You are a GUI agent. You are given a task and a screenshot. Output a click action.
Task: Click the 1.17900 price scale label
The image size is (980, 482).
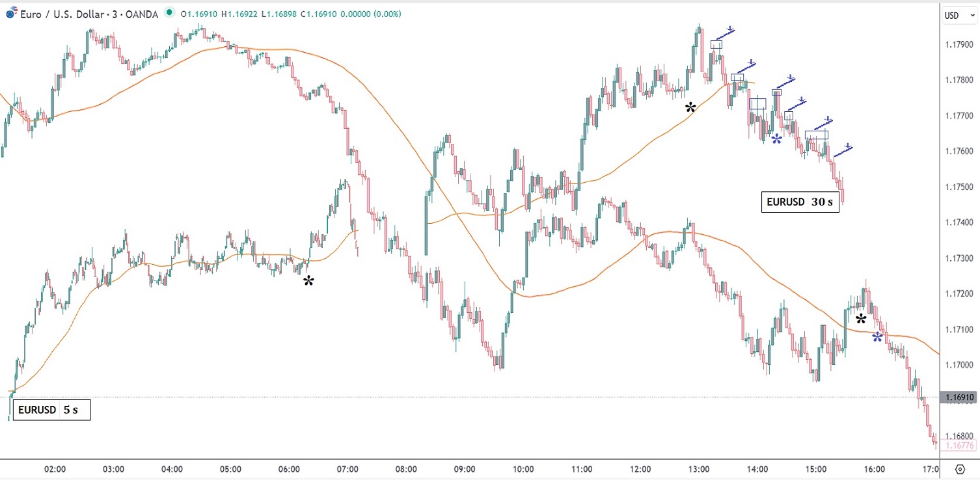(959, 45)
